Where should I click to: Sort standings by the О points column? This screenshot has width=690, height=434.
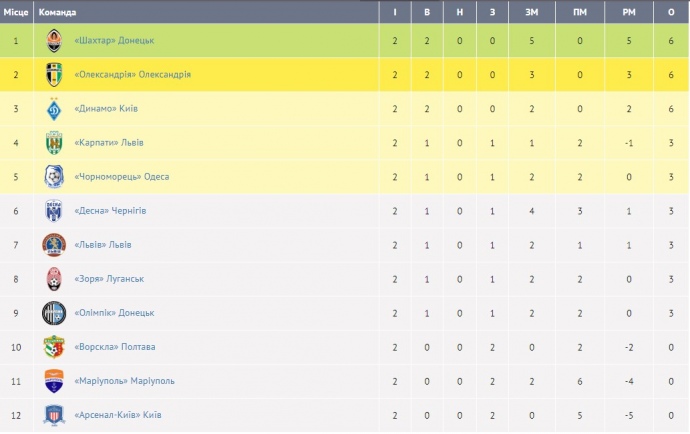668,12
